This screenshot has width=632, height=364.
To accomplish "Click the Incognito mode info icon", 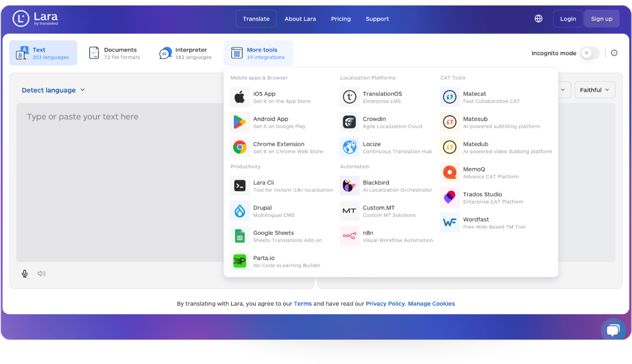I will pyautogui.click(x=614, y=53).
